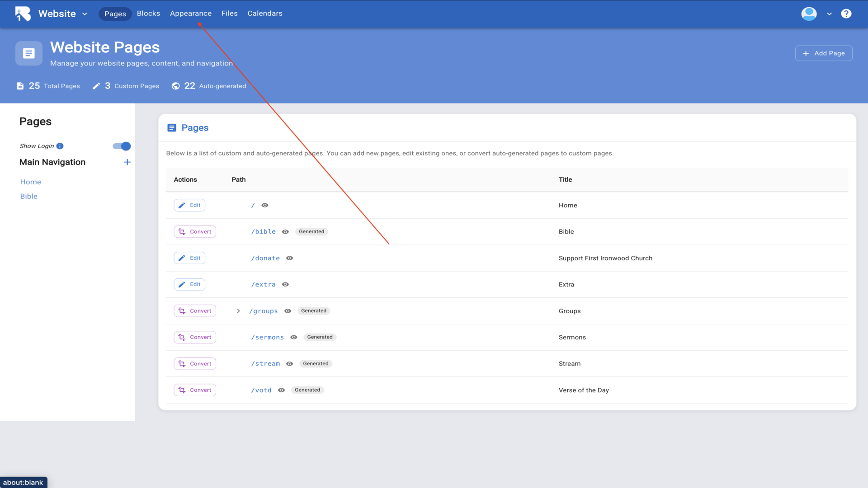Click the app logo icon in header
The height and width of the screenshot is (488, 868).
pos(23,14)
